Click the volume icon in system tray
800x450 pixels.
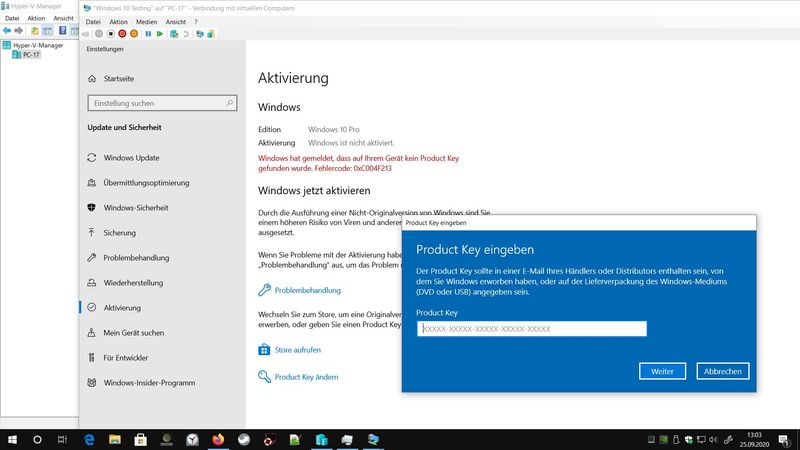pos(713,439)
